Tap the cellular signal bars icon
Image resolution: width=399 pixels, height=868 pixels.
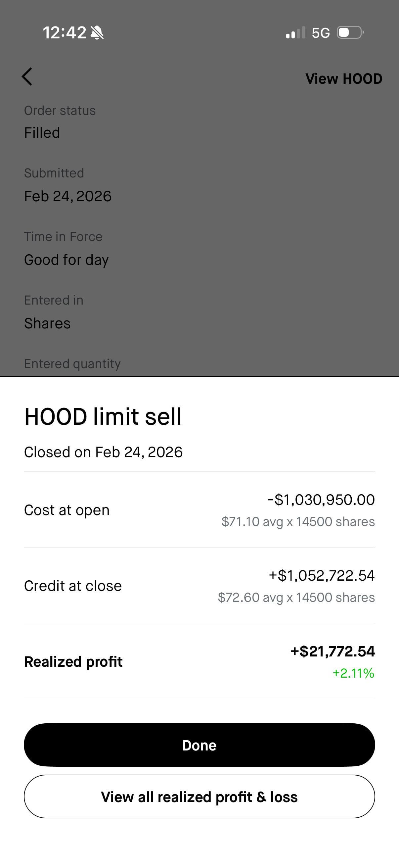click(x=295, y=33)
